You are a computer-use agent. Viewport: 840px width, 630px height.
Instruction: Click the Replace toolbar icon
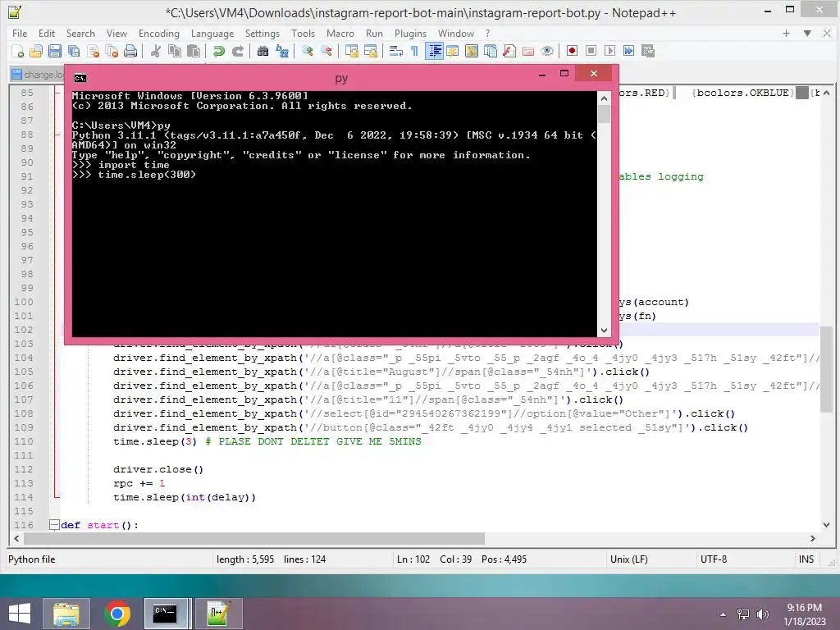282,51
